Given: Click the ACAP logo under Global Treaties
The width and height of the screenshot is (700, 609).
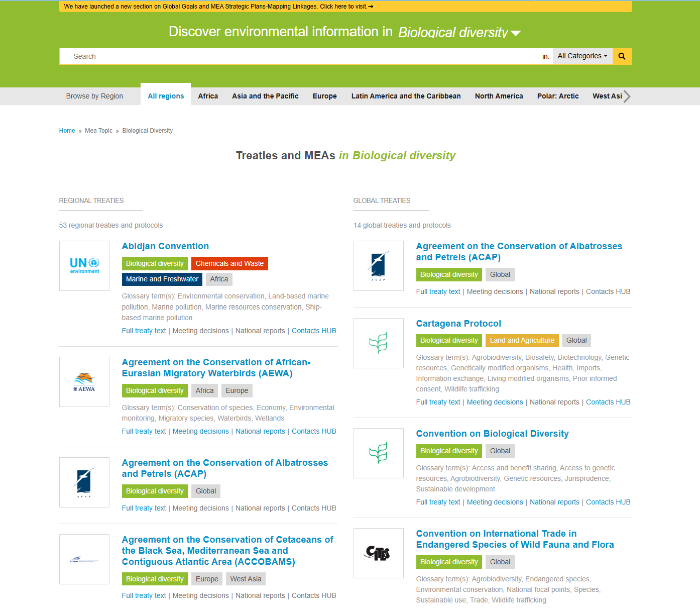Looking at the screenshot, I should 378,266.
